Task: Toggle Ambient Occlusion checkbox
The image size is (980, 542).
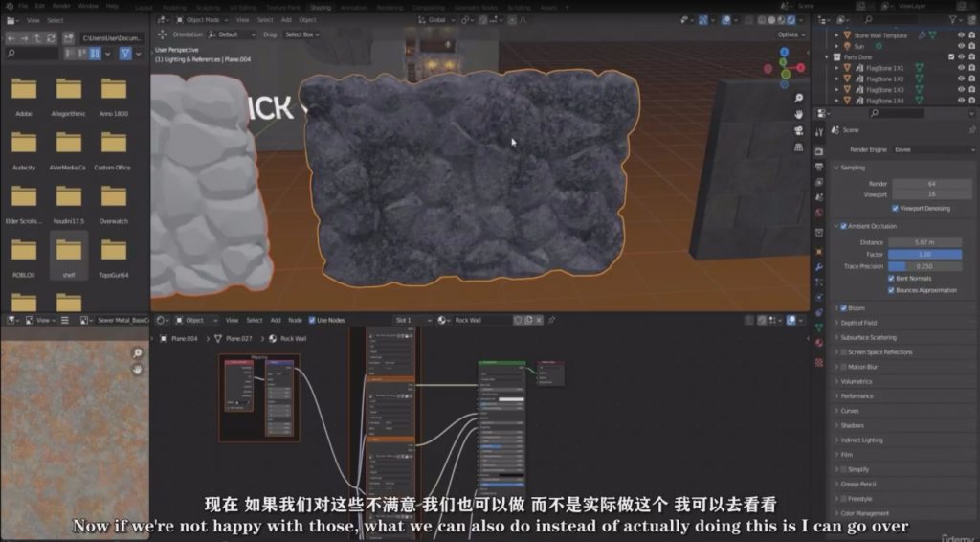Action: click(844, 226)
